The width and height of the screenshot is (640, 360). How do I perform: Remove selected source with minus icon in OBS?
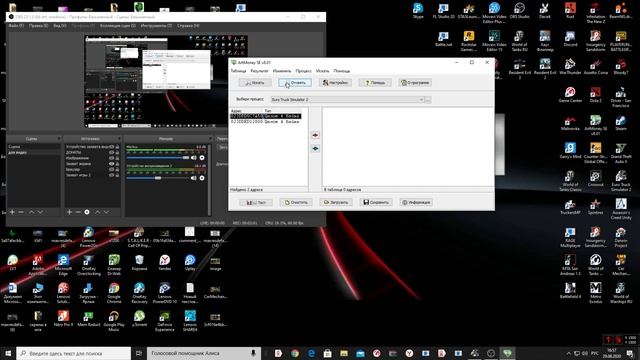tap(78, 212)
